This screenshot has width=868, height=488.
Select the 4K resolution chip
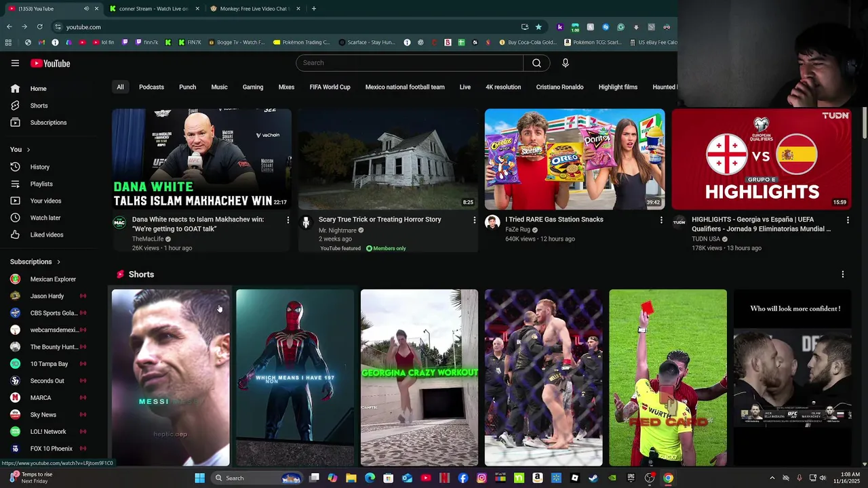(x=503, y=87)
